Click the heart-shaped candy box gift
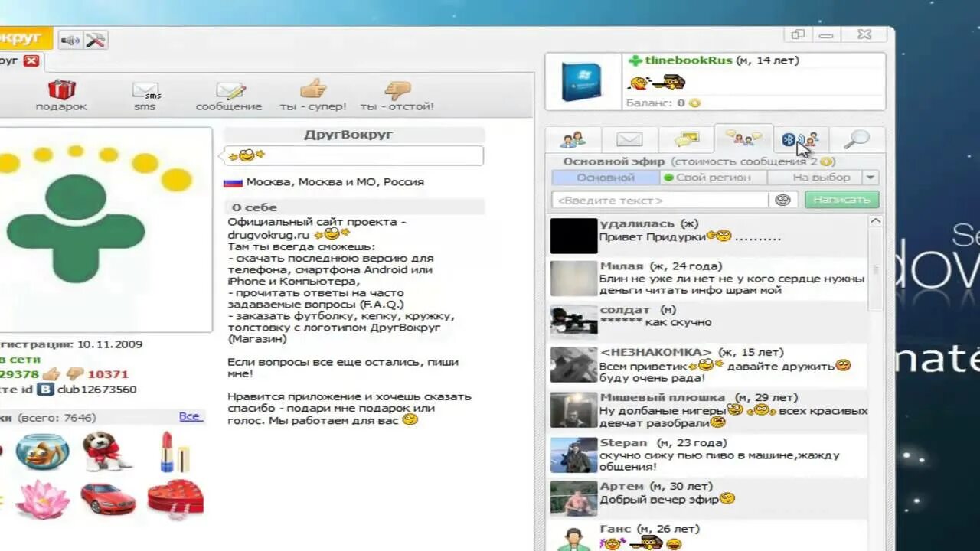The width and height of the screenshot is (980, 551). [175, 499]
